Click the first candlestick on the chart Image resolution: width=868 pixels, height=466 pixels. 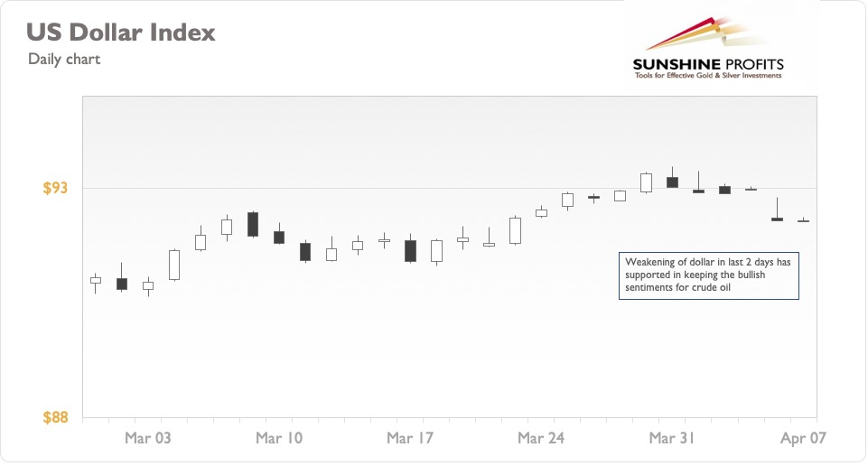pos(96,281)
